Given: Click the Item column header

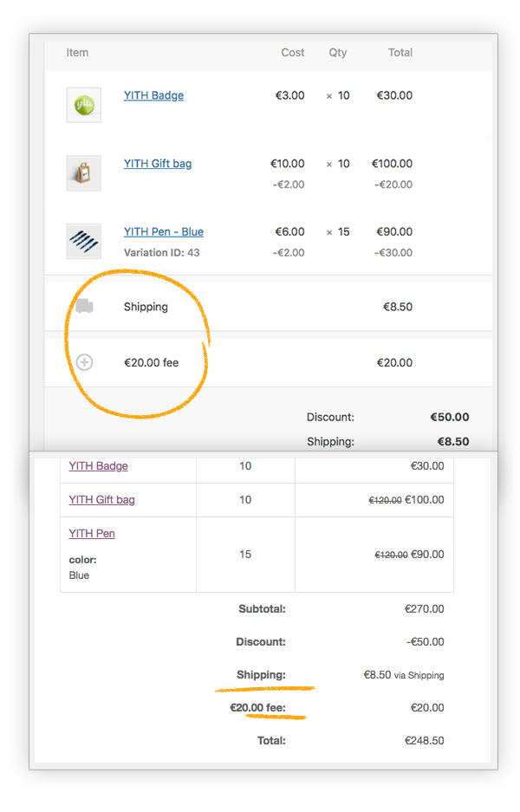Looking at the screenshot, I should pos(77,53).
